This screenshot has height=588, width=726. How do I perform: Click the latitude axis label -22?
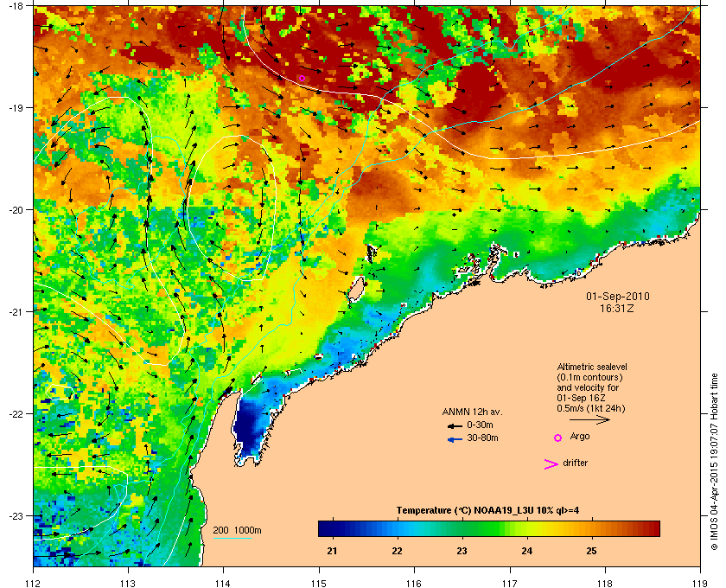click(15, 414)
